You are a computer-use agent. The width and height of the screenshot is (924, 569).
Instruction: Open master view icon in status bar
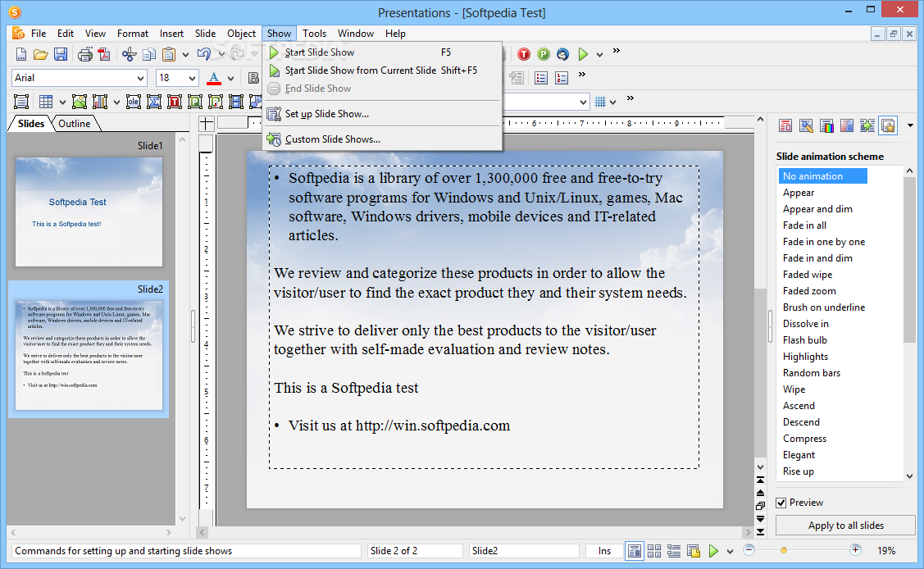pos(694,551)
